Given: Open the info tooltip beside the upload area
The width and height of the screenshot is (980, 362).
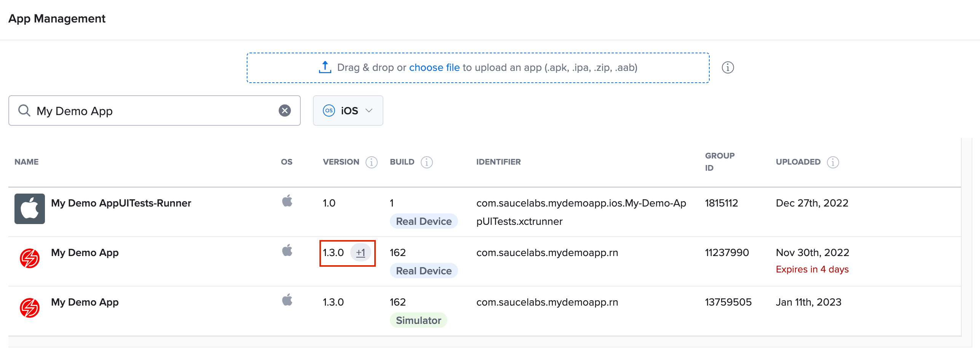Looking at the screenshot, I should click(728, 67).
